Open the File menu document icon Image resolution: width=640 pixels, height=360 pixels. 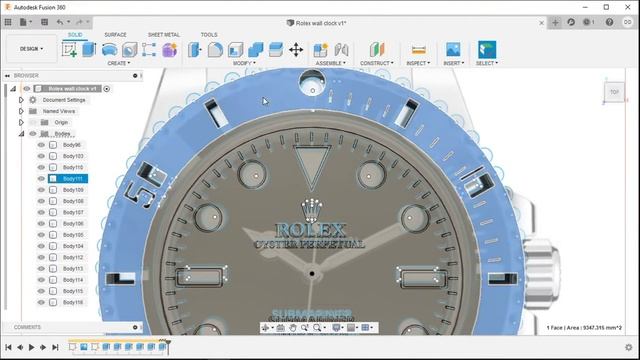click(x=23, y=22)
